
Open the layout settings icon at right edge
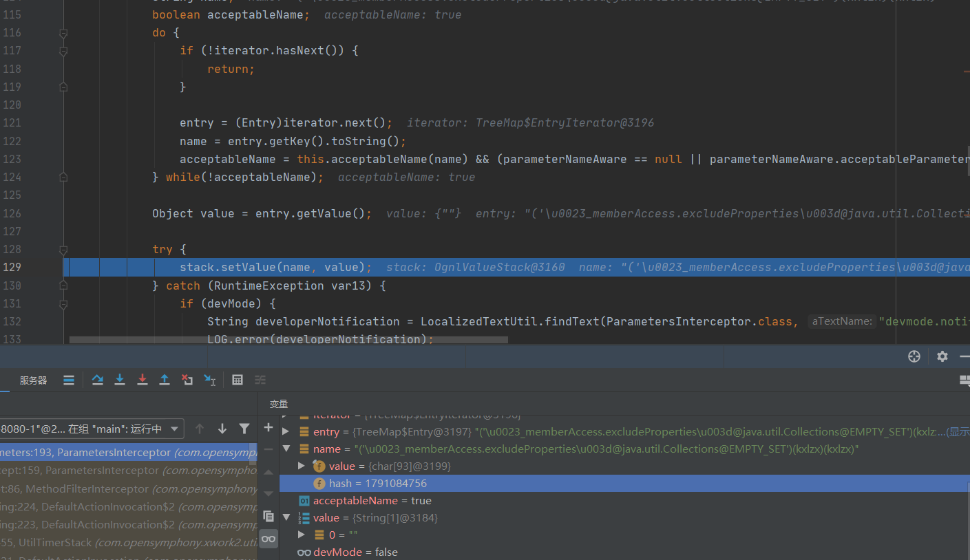coord(964,380)
